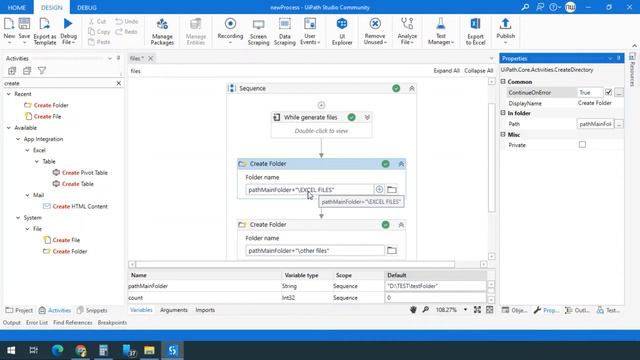Viewport: 640px width, 360px height.
Task: Toggle the Private checkbox
Action: (582, 144)
